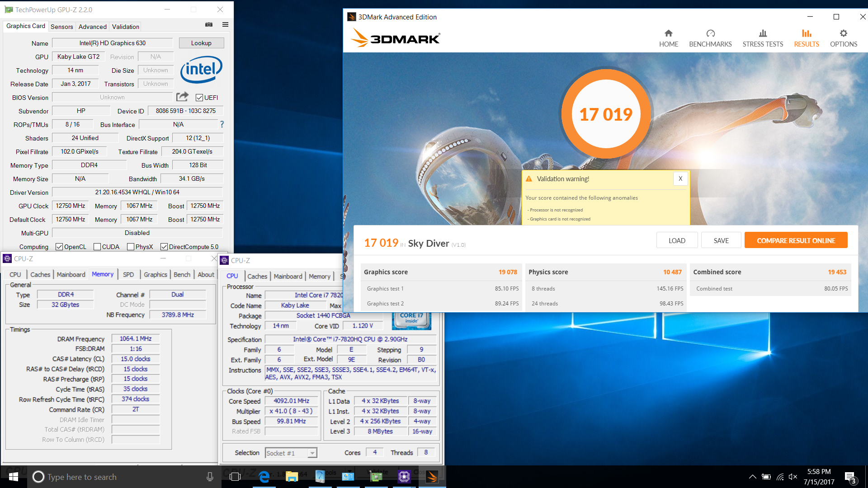Image resolution: width=868 pixels, height=488 pixels.
Task: Open Caches tab in right CPU-Z window
Action: 257,276
